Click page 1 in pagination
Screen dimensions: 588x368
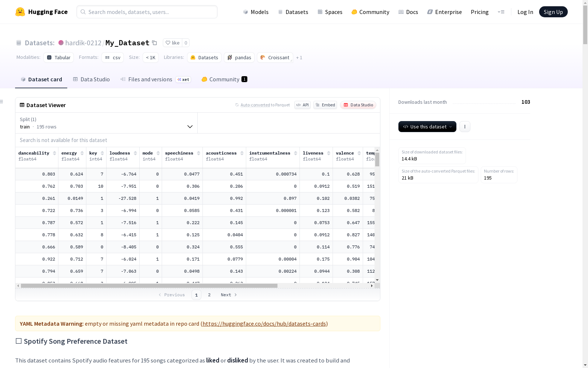[x=196, y=295]
